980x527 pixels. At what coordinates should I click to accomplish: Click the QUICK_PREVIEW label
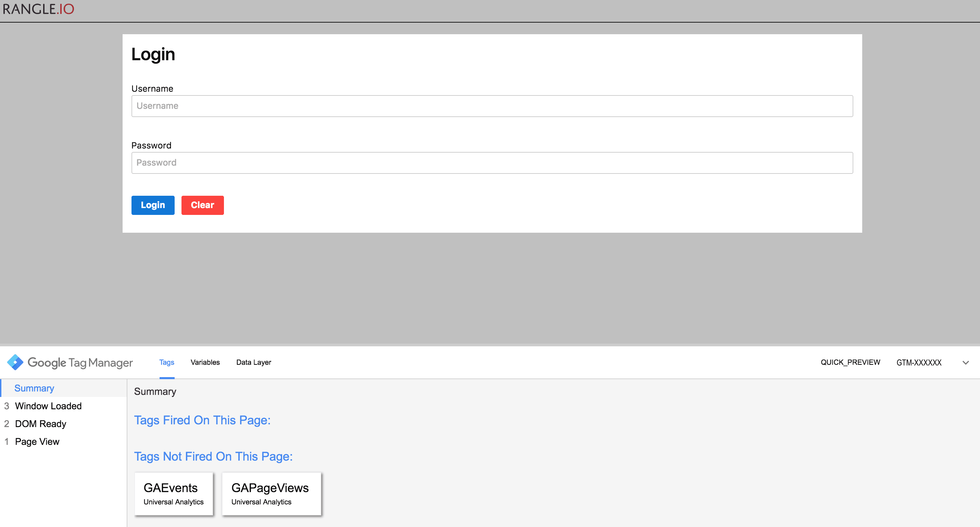tap(850, 362)
